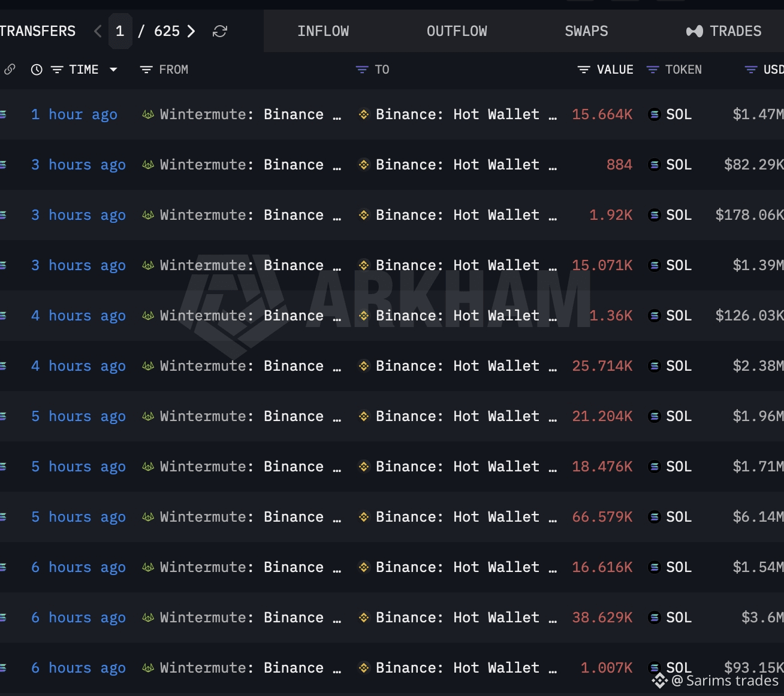Click the 1.92K value
Screen dimensions: 784x696
coord(611,215)
